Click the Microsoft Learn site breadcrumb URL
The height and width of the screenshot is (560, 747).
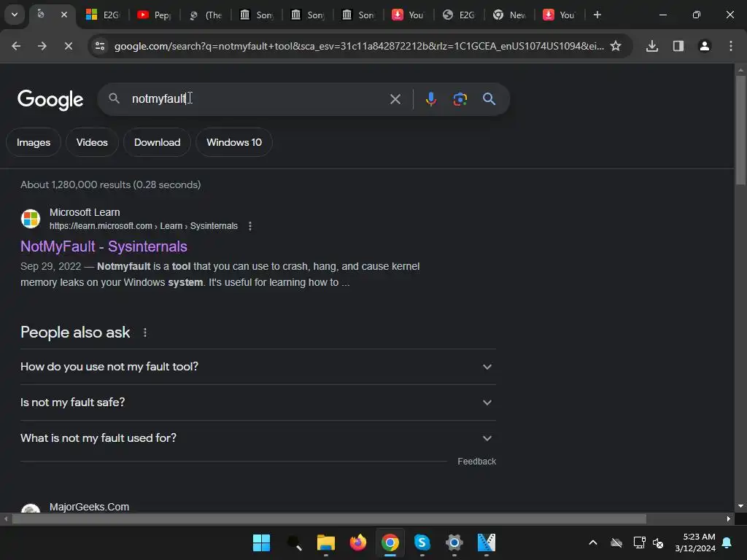point(144,226)
